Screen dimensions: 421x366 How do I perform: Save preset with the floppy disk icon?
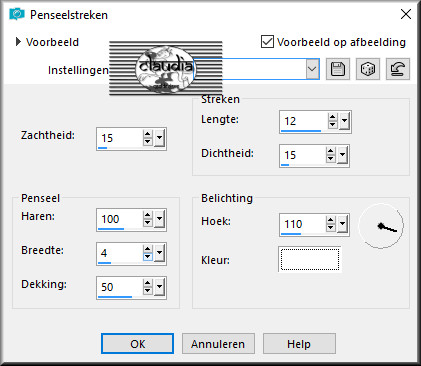click(x=338, y=69)
